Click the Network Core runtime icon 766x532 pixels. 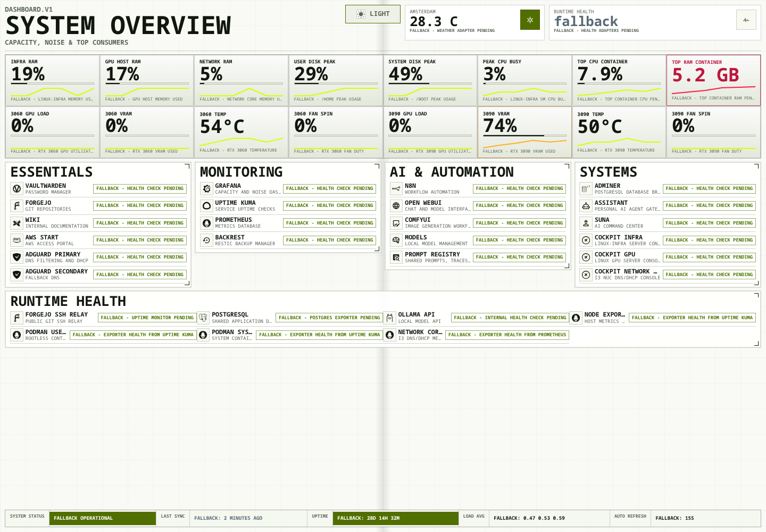coord(389,335)
